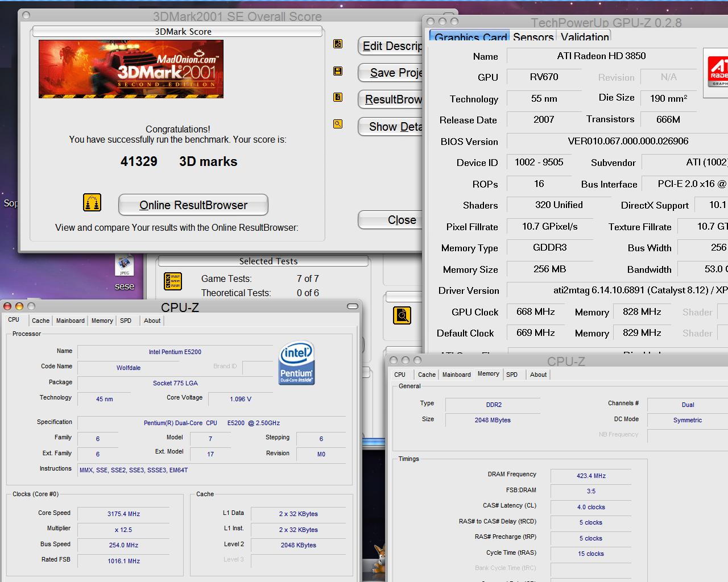Switch to the Graphics Card tab in GPU-Z
Image resolution: width=728 pixels, height=582 pixels.
[469, 37]
